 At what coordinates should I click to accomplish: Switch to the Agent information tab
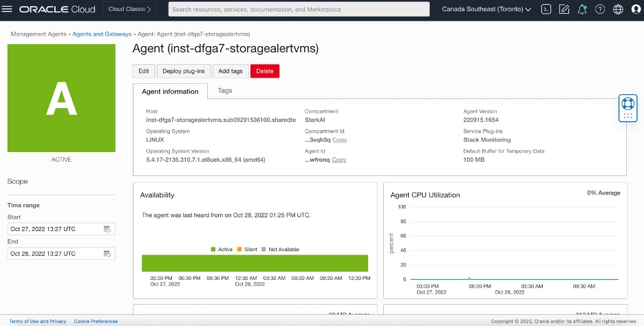(170, 91)
